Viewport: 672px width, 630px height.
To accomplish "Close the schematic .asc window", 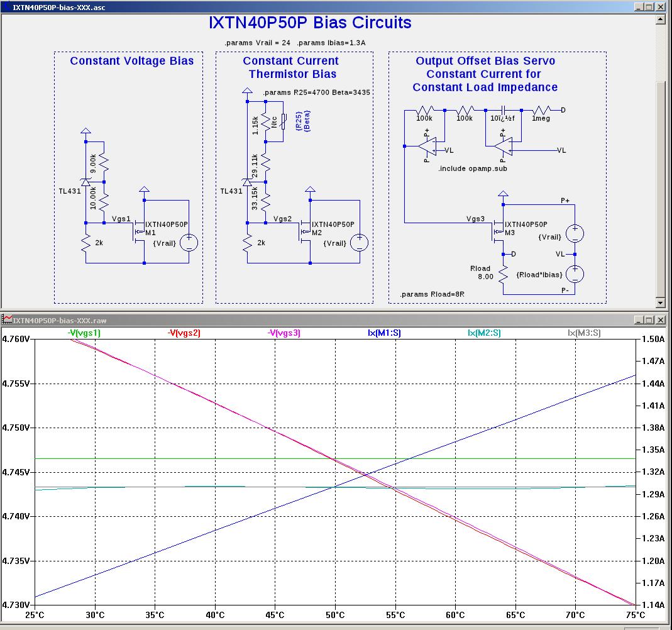I will [661, 7].
